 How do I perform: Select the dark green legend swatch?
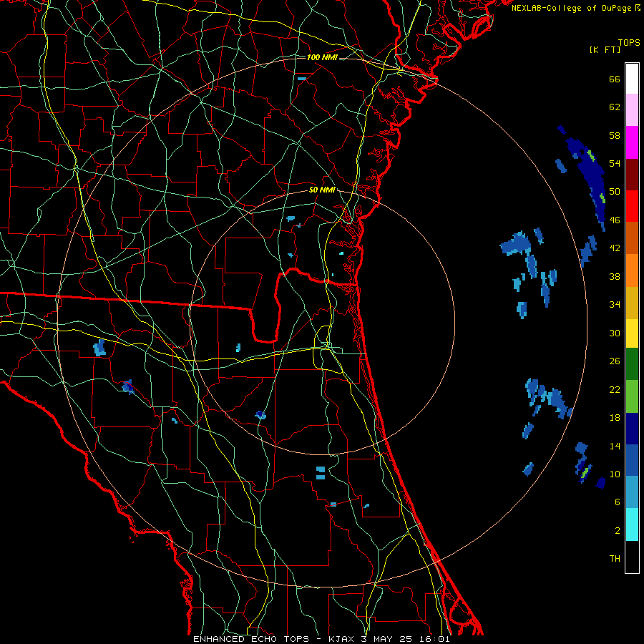click(632, 364)
